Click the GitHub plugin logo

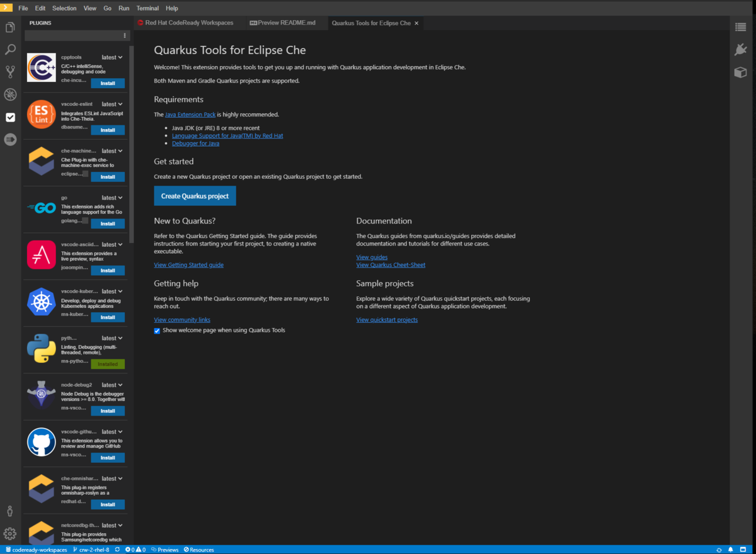pos(42,442)
